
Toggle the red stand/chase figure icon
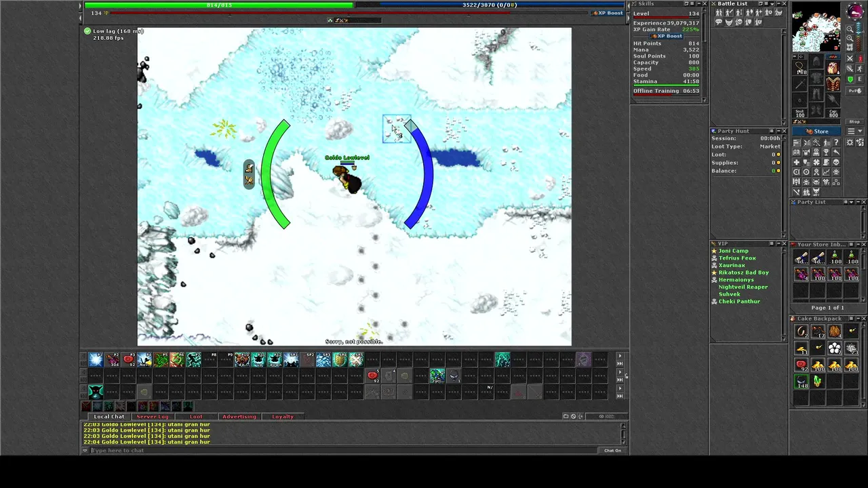click(859, 58)
